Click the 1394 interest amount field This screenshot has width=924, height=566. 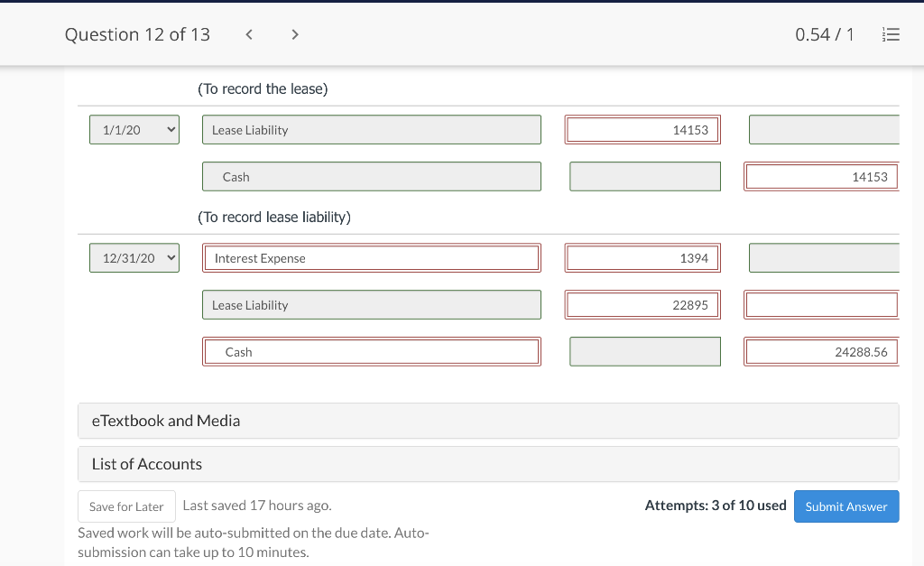click(642, 257)
